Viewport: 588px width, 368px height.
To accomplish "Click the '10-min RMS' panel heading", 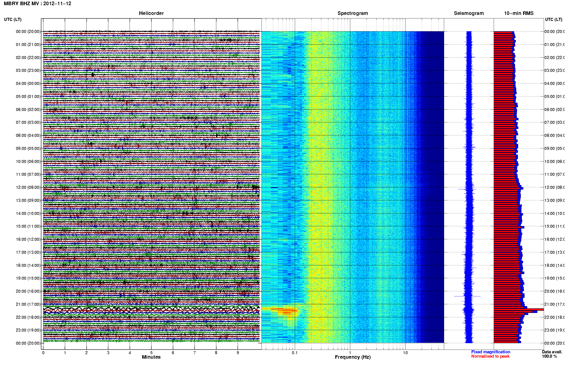I will point(519,13).
